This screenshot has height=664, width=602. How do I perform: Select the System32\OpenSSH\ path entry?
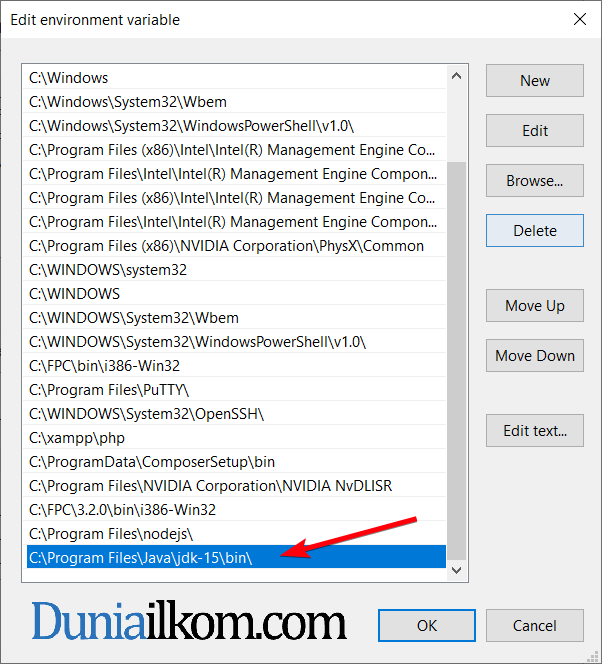pyautogui.click(x=236, y=414)
